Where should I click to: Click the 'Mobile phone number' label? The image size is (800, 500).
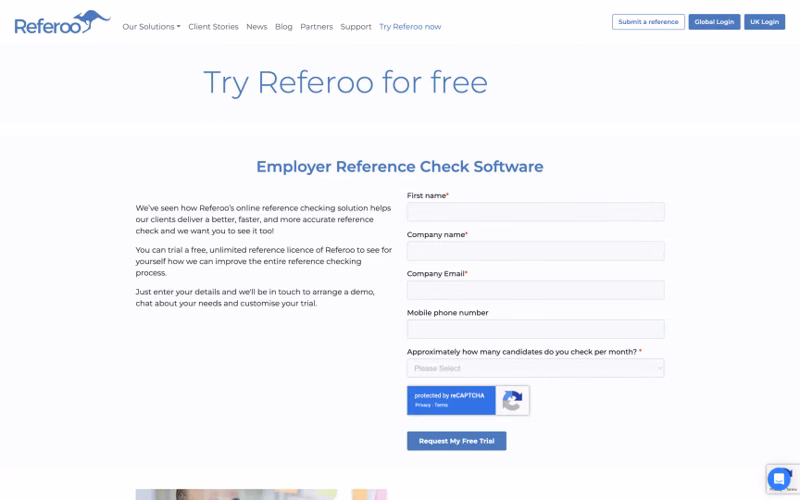tap(447, 313)
